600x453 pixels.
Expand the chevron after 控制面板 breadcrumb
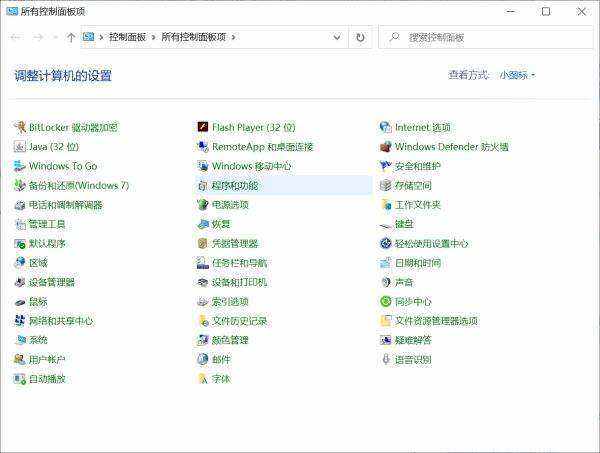tap(153, 37)
